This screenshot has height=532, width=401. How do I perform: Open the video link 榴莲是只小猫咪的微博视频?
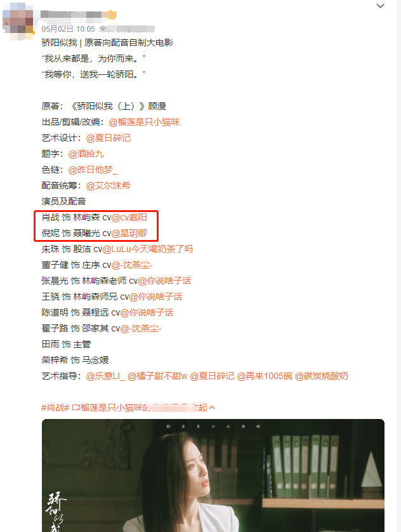pos(135,408)
